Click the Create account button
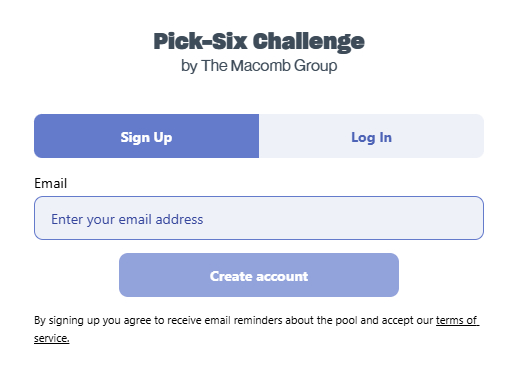 (x=259, y=275)
